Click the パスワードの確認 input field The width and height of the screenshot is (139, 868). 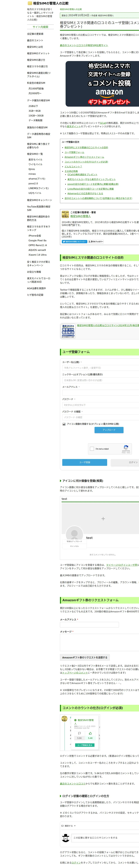(100, 417)
